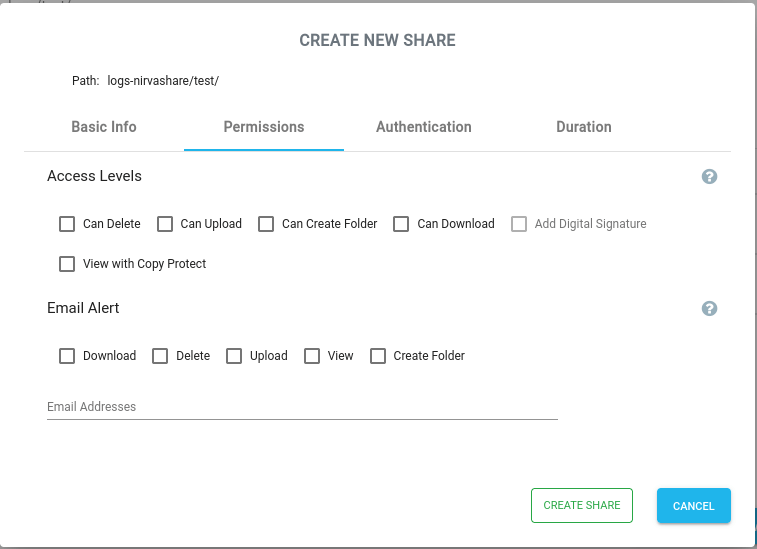The width and height of the screenshot is (757, 549).
Task: Check Create Folder email alert box
Action: (x=378, y=356)
